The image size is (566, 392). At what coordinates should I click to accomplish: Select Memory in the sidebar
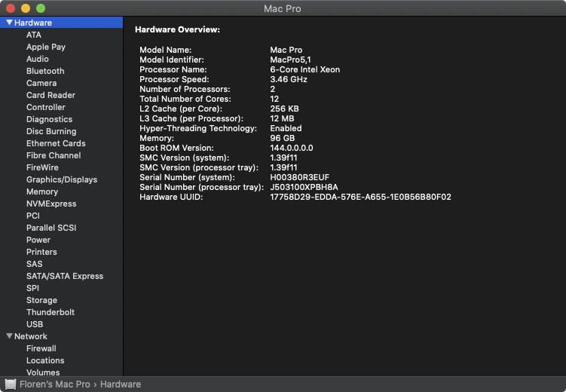point(42,191)
